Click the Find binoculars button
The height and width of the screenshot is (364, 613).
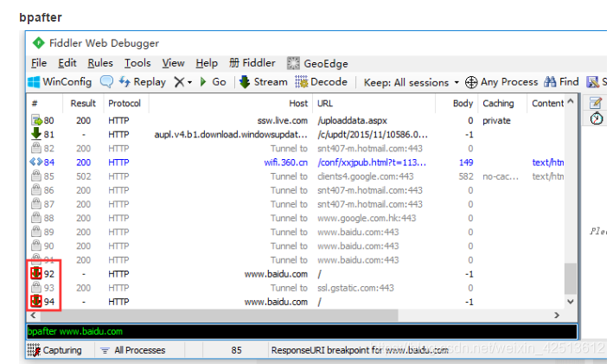pyautogui.click(x=561, y=82)
